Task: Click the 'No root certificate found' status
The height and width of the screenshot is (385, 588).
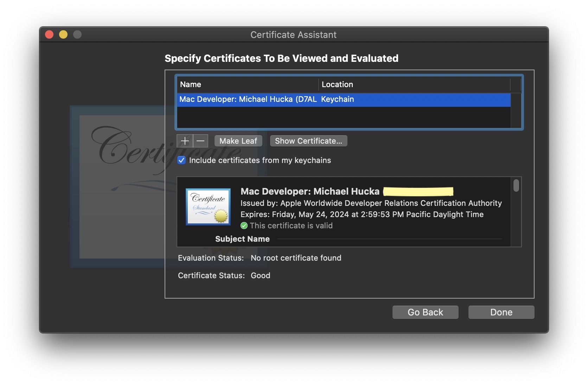Action: 296,258
